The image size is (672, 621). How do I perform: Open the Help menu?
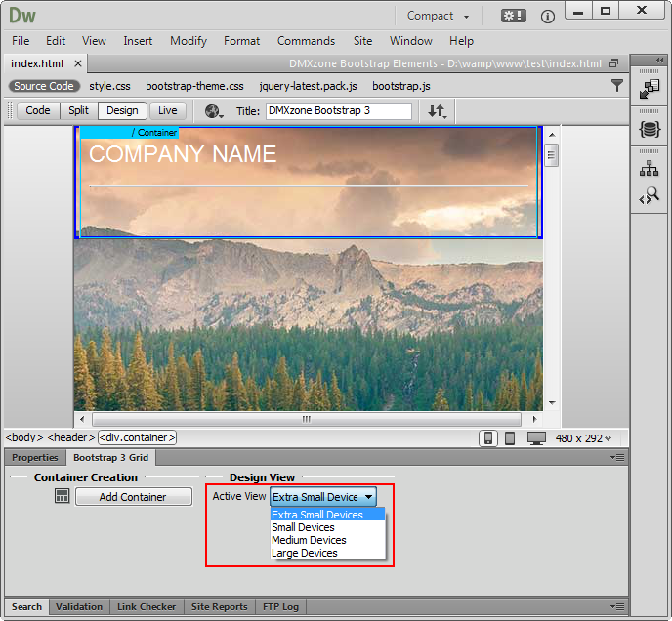pyautogui.click(x=461, y=41)
